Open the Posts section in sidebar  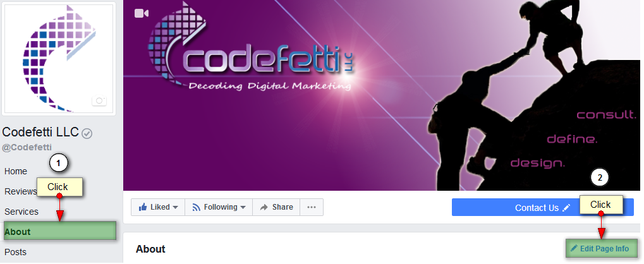[15, 251]
